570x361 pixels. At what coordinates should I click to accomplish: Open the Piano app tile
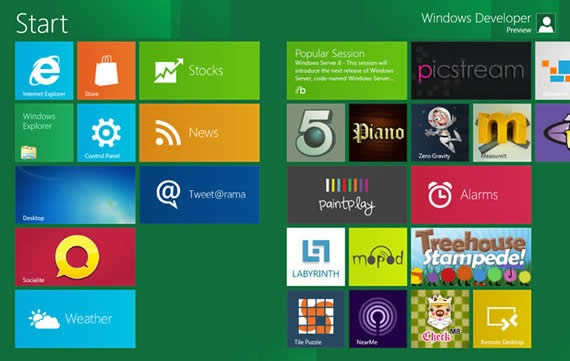coord(378,133)
